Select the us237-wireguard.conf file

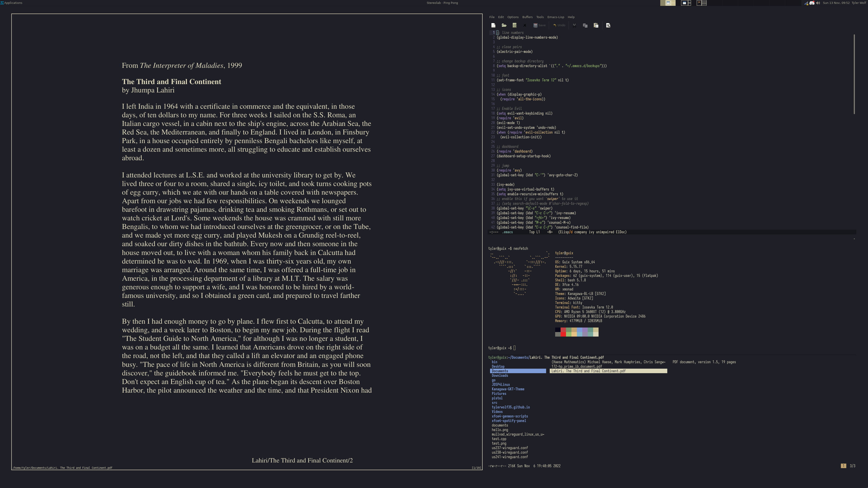[x=509, y=448]
